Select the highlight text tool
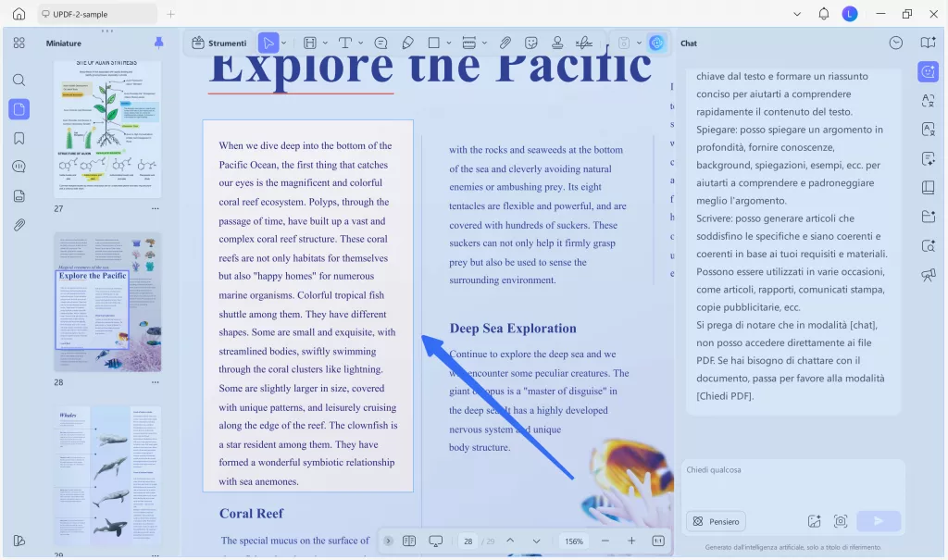 coord(309,43)
